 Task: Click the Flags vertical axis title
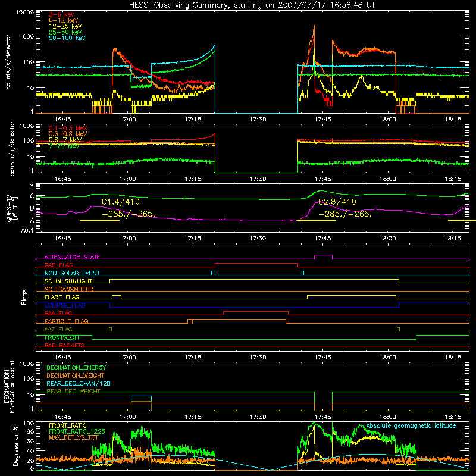pyautogui.click(x=24, y=297)
